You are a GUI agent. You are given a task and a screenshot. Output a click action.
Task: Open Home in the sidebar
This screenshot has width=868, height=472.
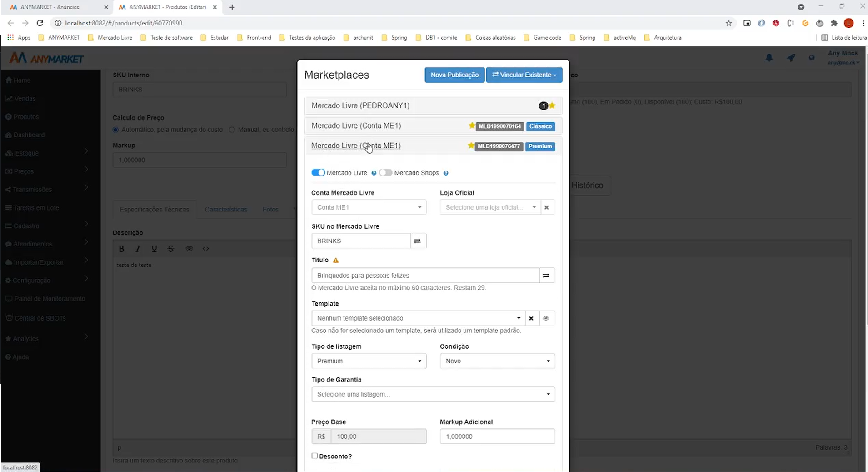point(18,80)
